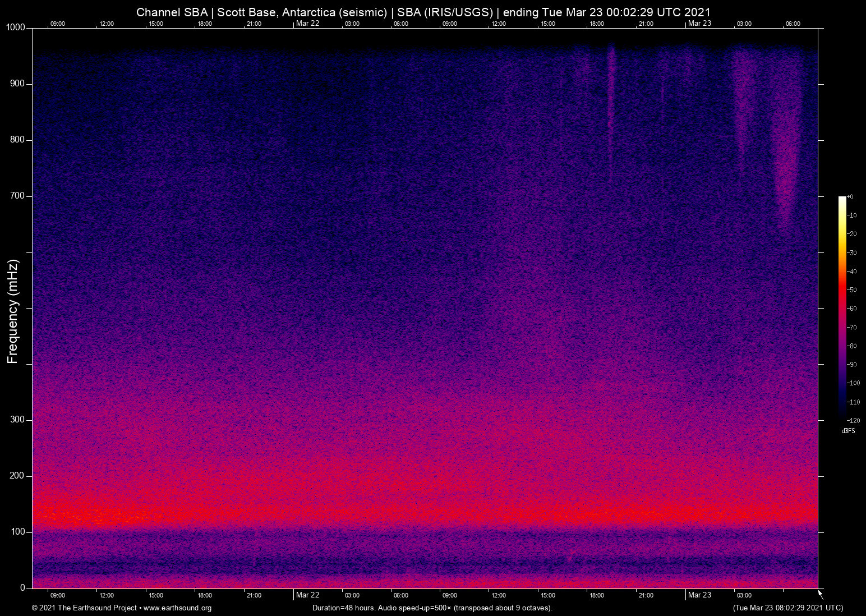Select the "-70" value on the color scale
The width and height of the screenshot is (866, 616).
[x=851, y=328]
